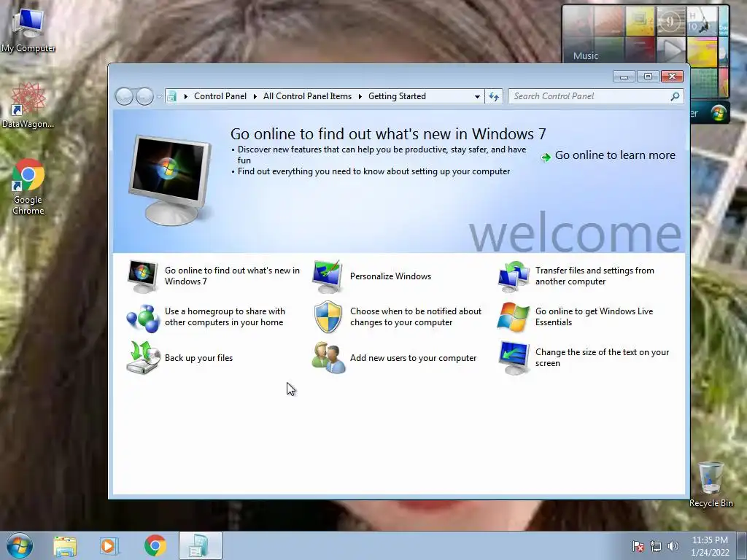The image size is (747, 560).
Task: Click the homegroup spheres icon
Action: tap(142, 317)
